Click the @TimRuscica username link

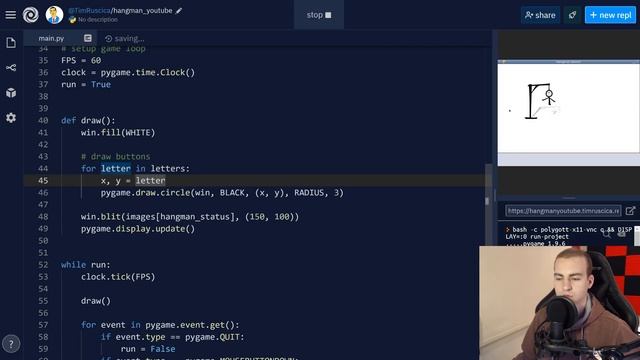pyautogui.click(x=89, y=11)
